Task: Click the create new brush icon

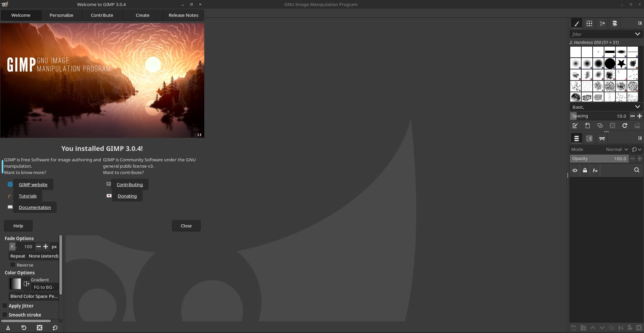Action: pyautogui.click(x=587, y=125)
